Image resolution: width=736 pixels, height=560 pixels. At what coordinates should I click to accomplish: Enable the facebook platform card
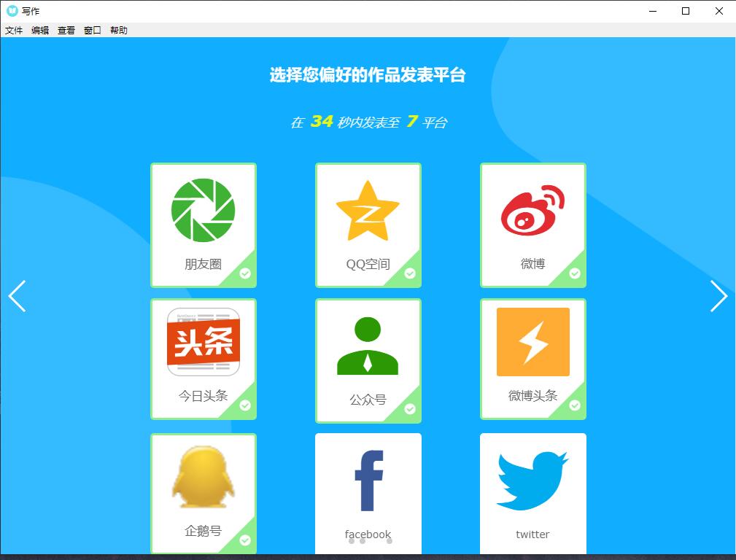pos(368,489)
